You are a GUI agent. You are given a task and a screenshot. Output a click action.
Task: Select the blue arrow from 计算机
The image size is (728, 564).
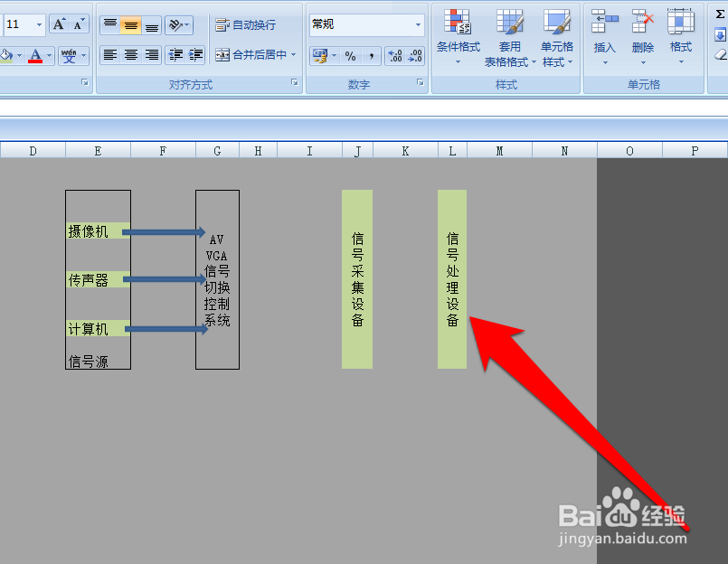pyautogui.click(x=166, y=329)
